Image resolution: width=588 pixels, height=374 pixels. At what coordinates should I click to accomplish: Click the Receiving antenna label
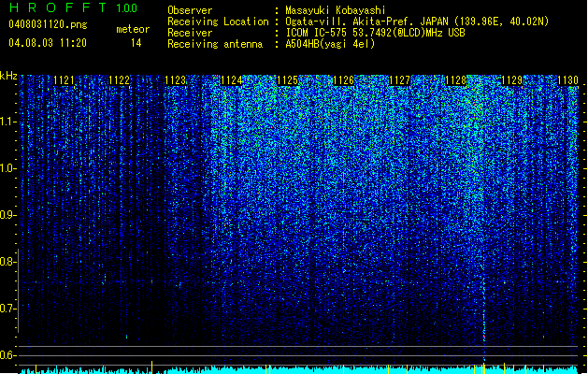pos(215,44)
